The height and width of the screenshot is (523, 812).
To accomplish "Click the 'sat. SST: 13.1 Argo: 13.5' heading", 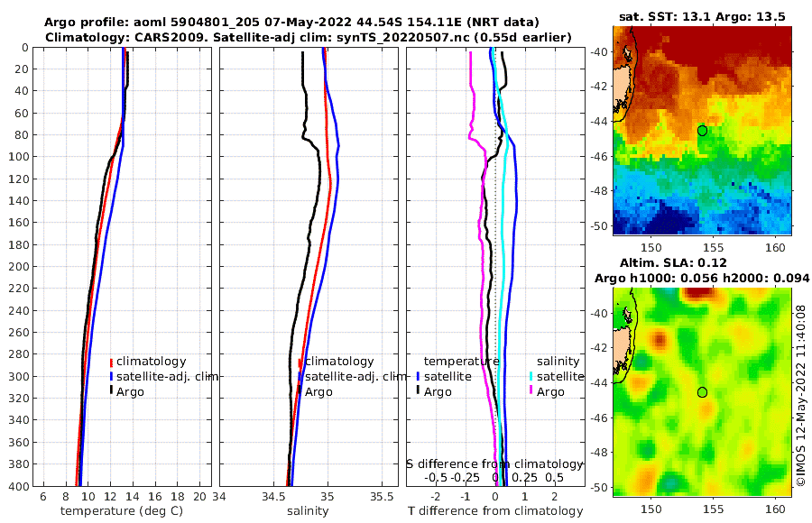I will pyautogui.click(x=702, y=16).
